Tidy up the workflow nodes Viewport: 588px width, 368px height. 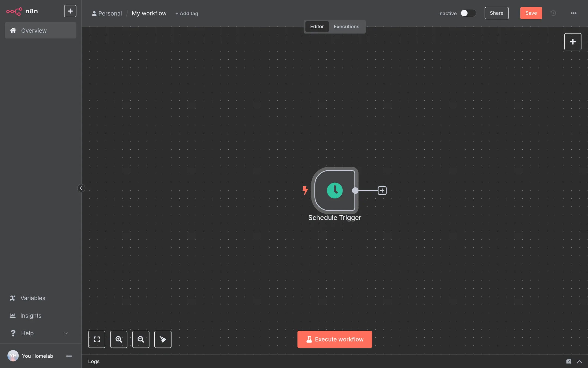click(163, 339)
